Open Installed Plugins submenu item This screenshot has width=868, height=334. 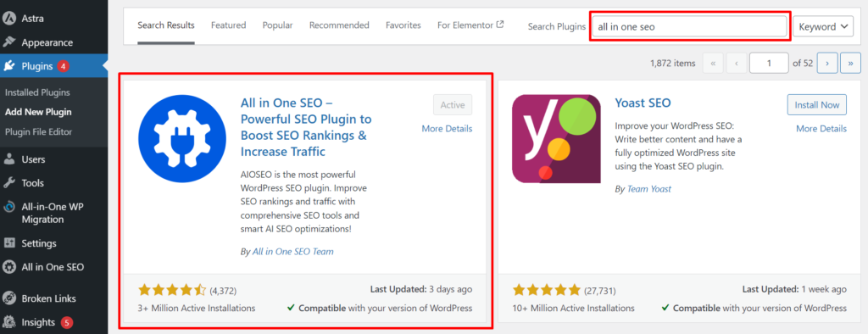tap(37, 92)
